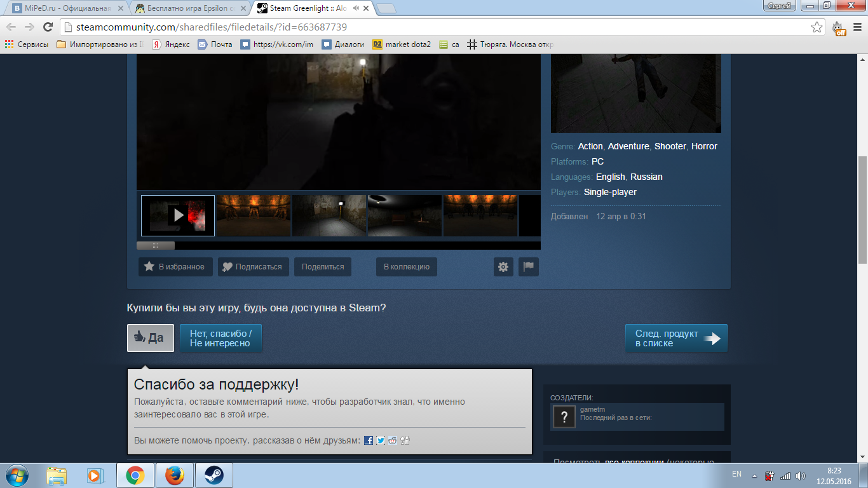Click the thumbnail strip horizontal scrollbar handle
This screenshot has height=488, width=868.
[156, 245]
